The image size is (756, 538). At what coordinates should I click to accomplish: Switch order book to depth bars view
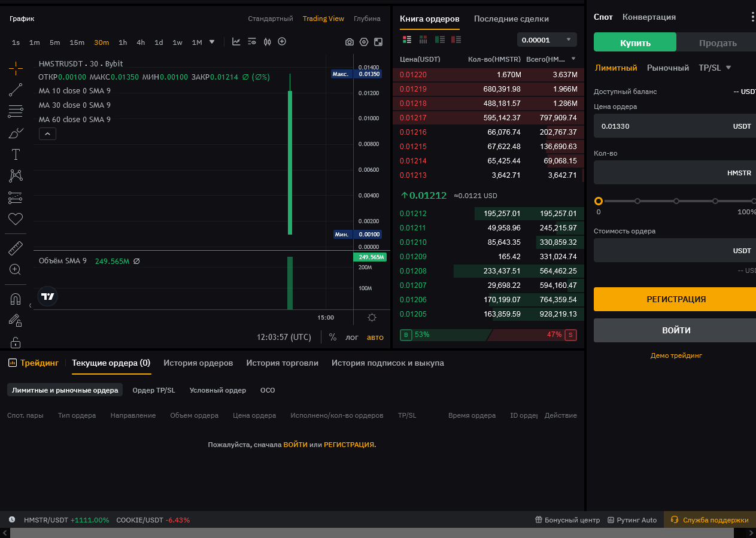[423, 39]
